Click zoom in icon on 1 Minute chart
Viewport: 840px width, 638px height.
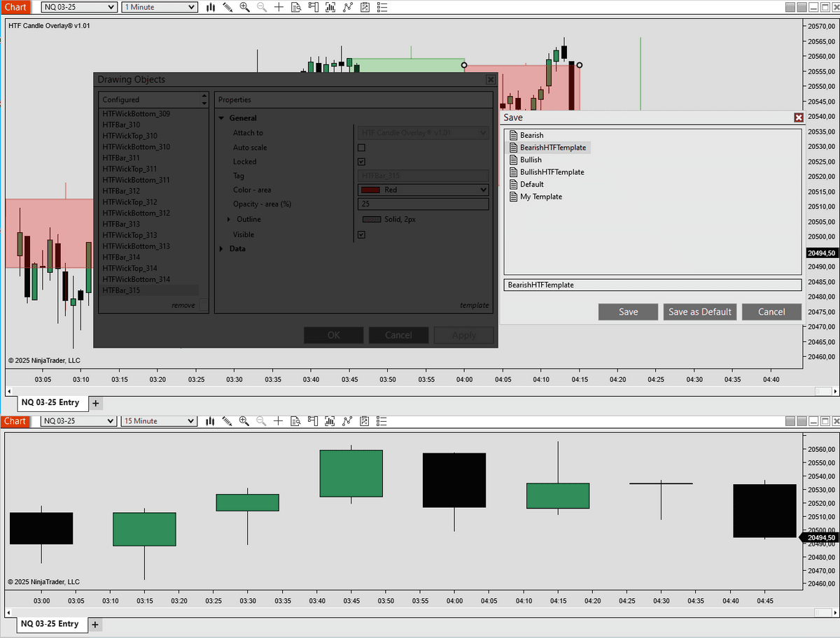pos(244,8)
